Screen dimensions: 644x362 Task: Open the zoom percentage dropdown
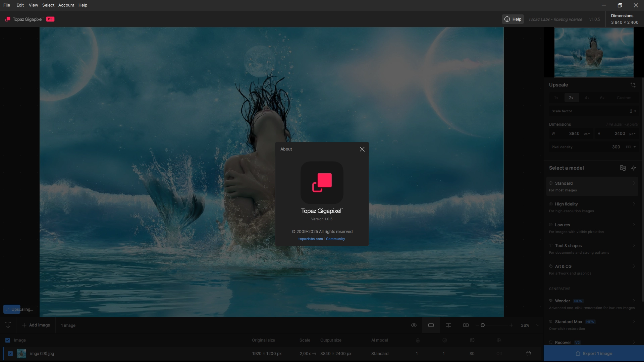coord(538,325)
